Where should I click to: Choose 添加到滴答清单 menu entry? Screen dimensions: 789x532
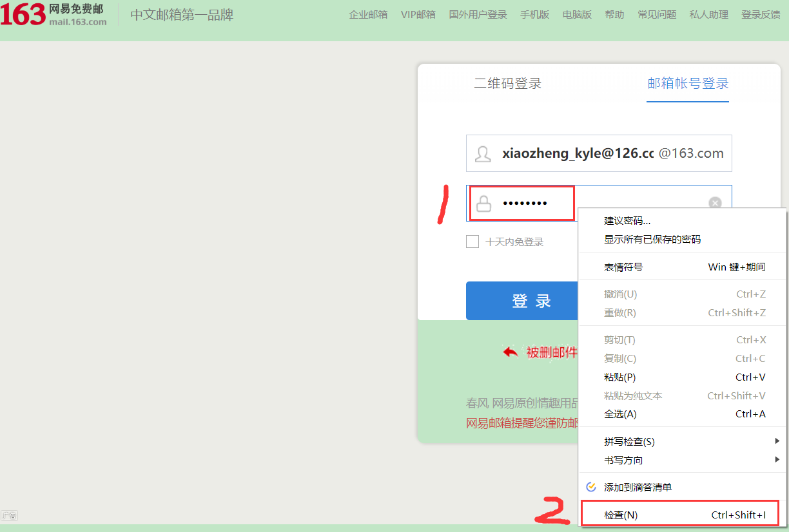pyautogui.click(x=683, y=487)
